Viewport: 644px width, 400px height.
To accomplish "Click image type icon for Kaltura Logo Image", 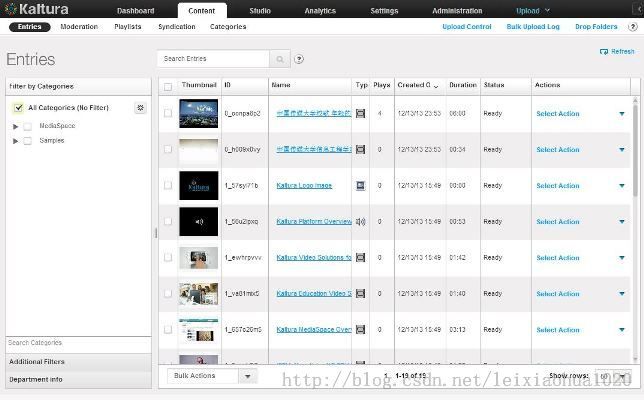I will pyautogui.click(x=360, y=186).
